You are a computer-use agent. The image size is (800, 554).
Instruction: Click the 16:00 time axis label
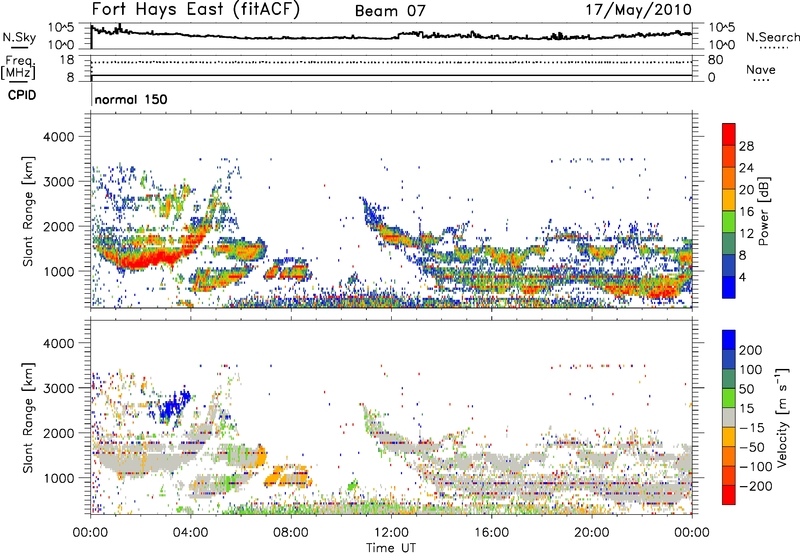(491, 533)
